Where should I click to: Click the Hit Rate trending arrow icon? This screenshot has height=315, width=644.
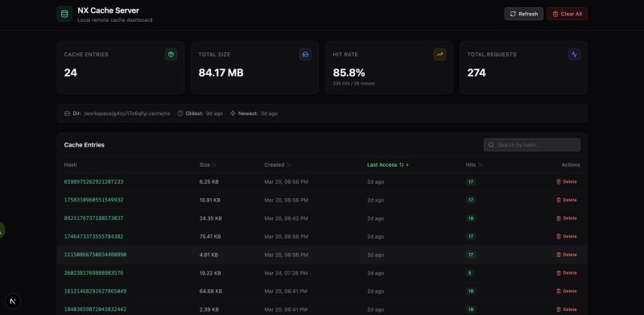point(440,54)
